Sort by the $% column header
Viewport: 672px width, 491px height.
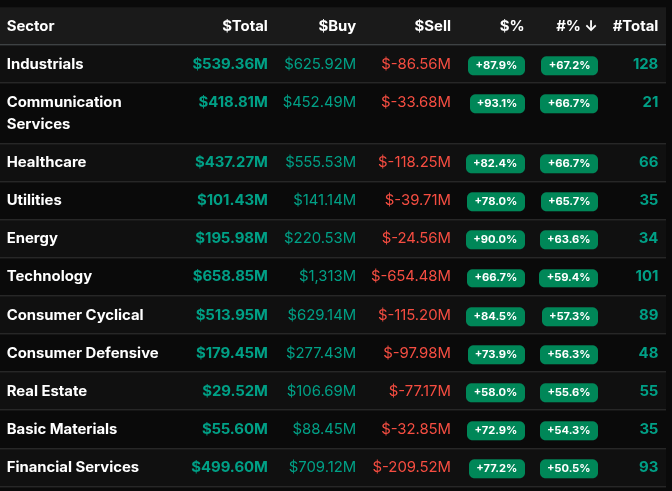click(x=511, y=26)
